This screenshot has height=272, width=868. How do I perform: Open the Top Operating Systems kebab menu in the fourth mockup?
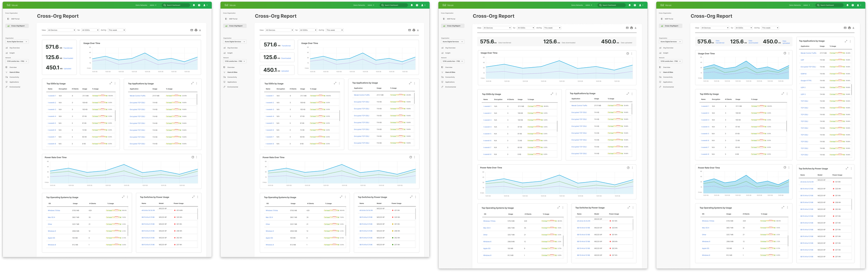coord(787,207)
